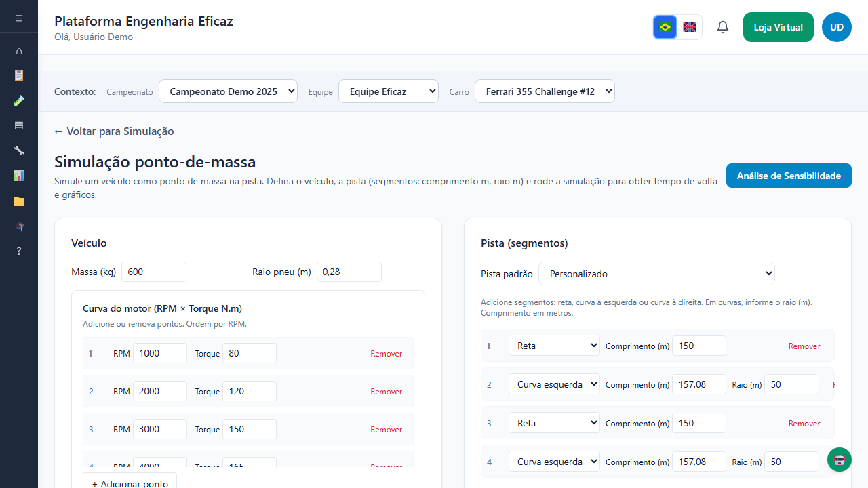Click the clipboard icon in sidebar
Image resolution: width=868 pixels, height=488 pixels.
pos(19,75)
